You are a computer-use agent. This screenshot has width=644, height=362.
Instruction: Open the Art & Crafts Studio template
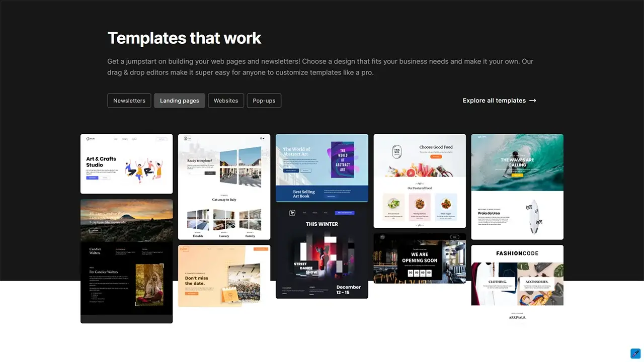click(127, 164)
